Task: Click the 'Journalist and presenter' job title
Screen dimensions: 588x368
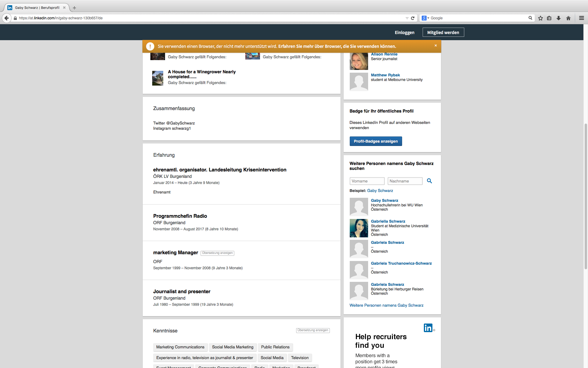Action: (182, 292)
